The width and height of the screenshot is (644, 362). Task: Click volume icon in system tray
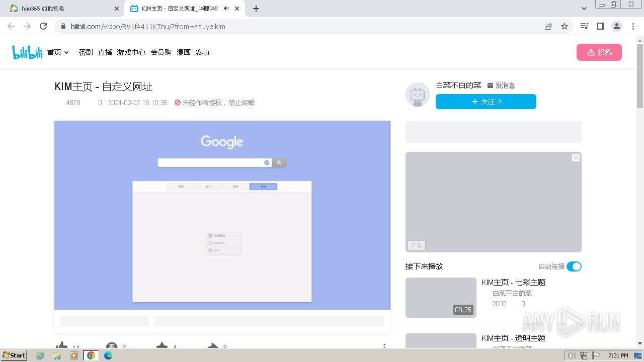coord(572,355)
